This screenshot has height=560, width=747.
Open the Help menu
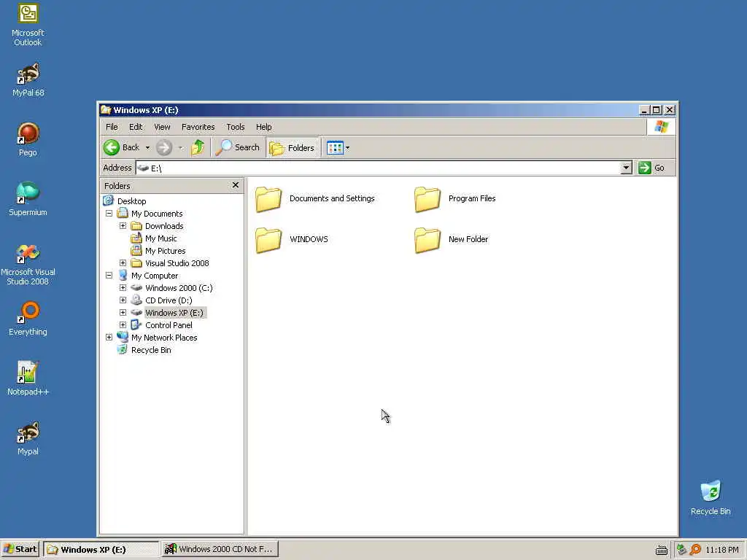click(x=263, y=127)
